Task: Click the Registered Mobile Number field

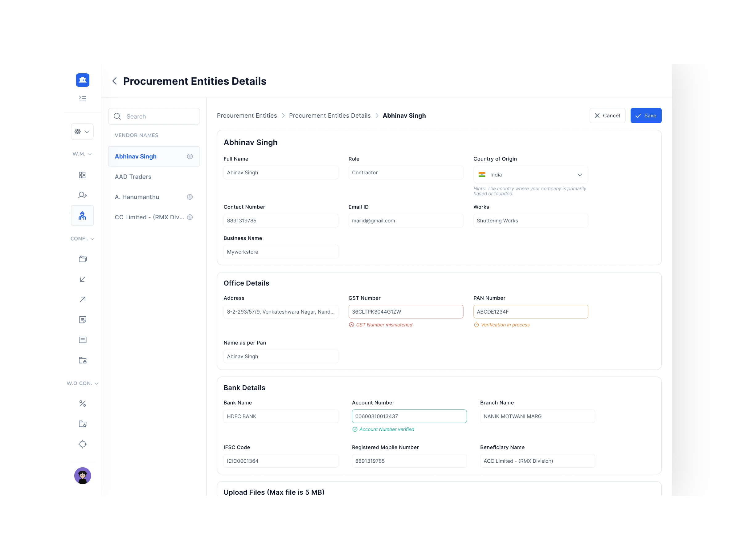Action: pos(409,461)
